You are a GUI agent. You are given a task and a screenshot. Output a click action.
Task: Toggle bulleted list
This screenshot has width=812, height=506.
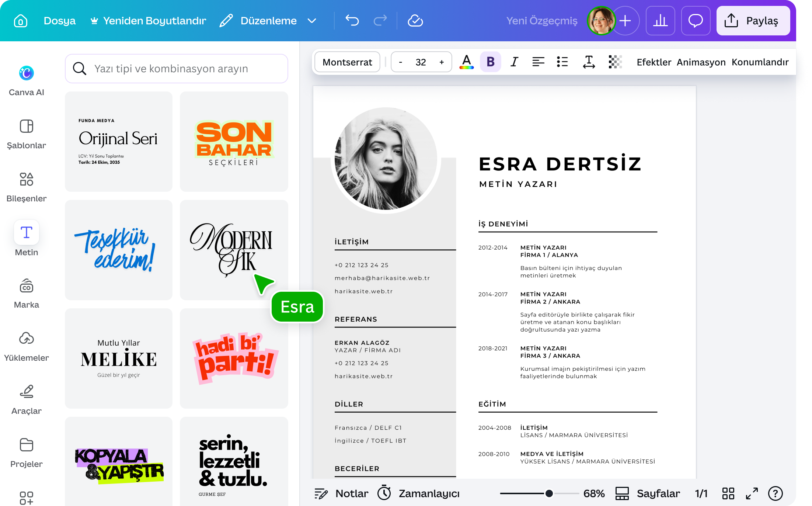[562, 62]
